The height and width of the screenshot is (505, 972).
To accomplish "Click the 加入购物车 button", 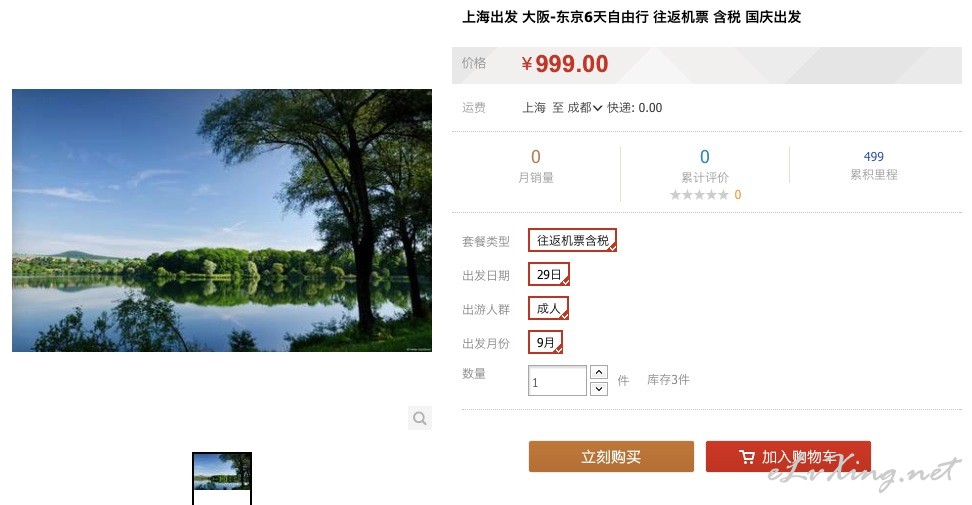I will pyautogui.click(x=789, y=457).
